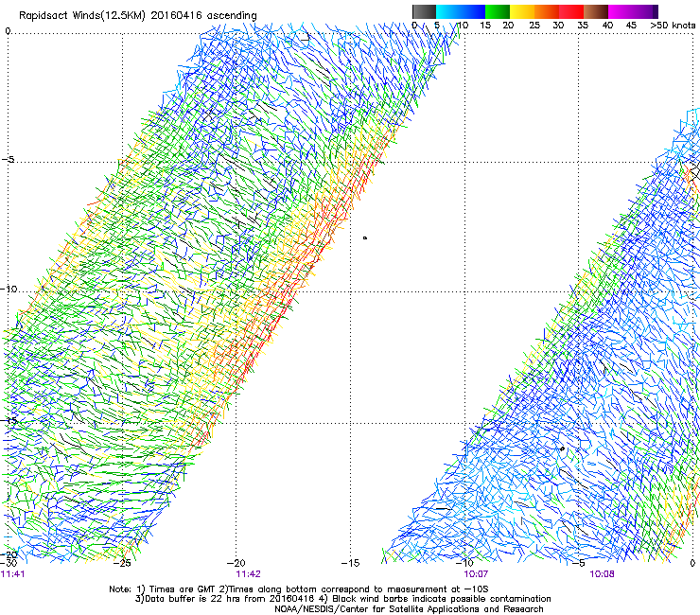Click the small island marker inside the right swath near -16 latitude
Screen dimensions: 700x615
[x=563, y=448]
